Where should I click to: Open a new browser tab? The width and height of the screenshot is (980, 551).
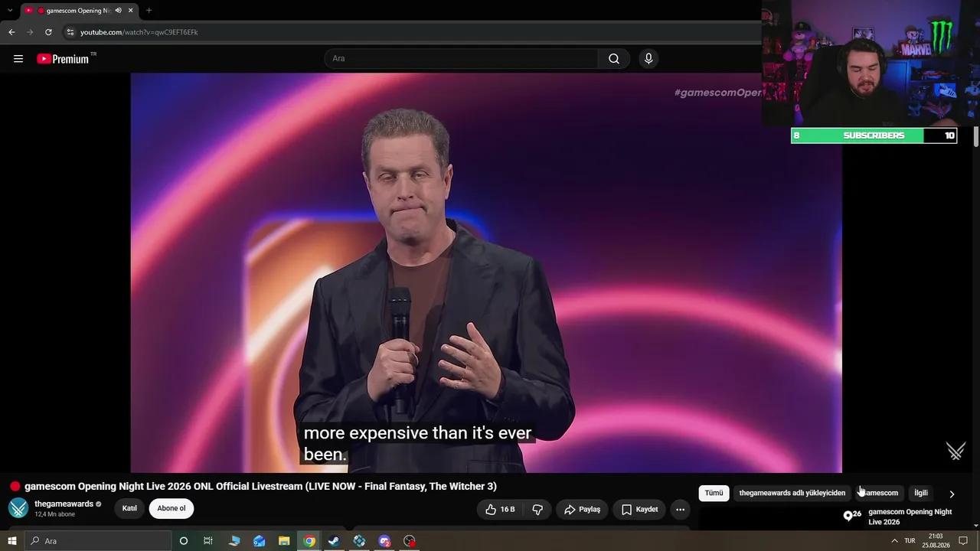click(x=149, y=11)
